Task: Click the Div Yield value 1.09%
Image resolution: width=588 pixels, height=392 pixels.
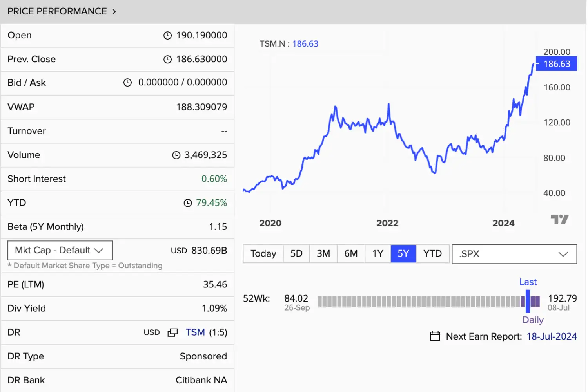Action: point(214,309)
